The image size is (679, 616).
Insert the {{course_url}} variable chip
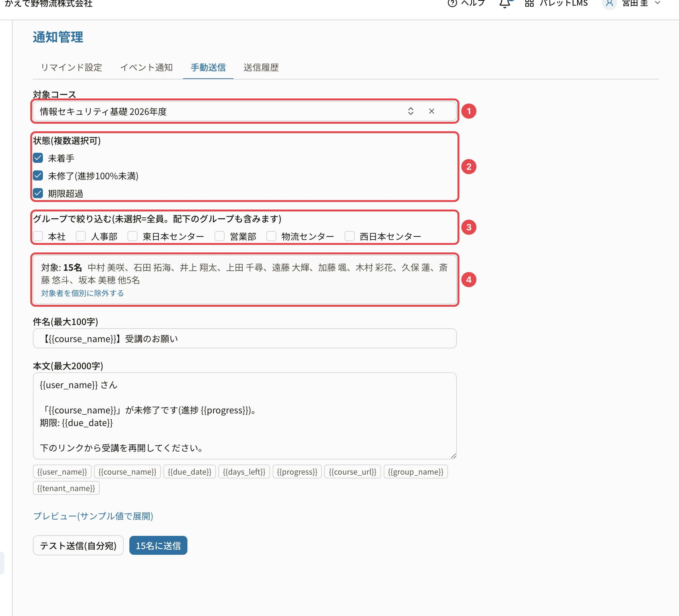click(x=353, y=471)
